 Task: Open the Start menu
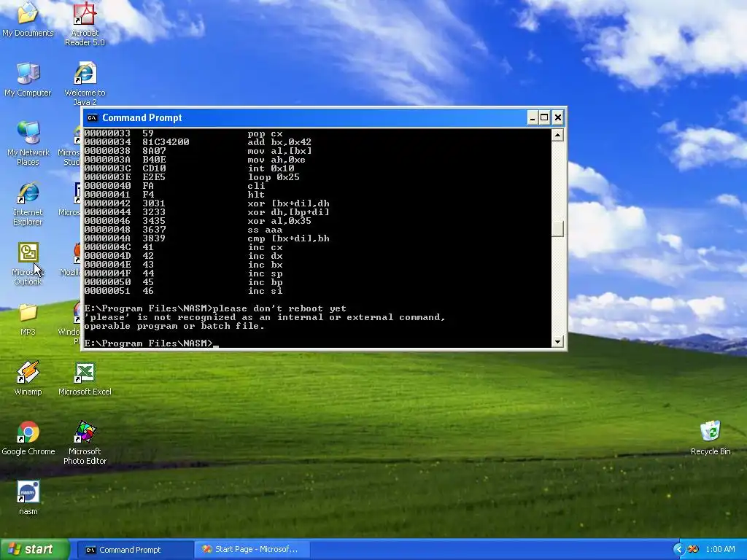coord(34,549)
